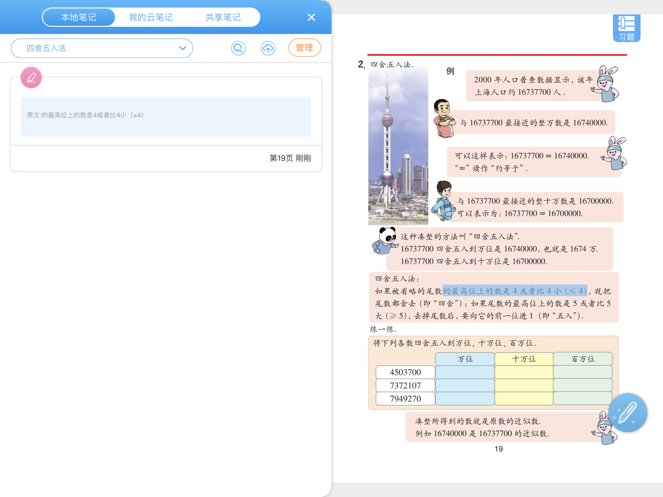663x497 pixels.
Task: Click the panda character icon
Action: (385, 240)
